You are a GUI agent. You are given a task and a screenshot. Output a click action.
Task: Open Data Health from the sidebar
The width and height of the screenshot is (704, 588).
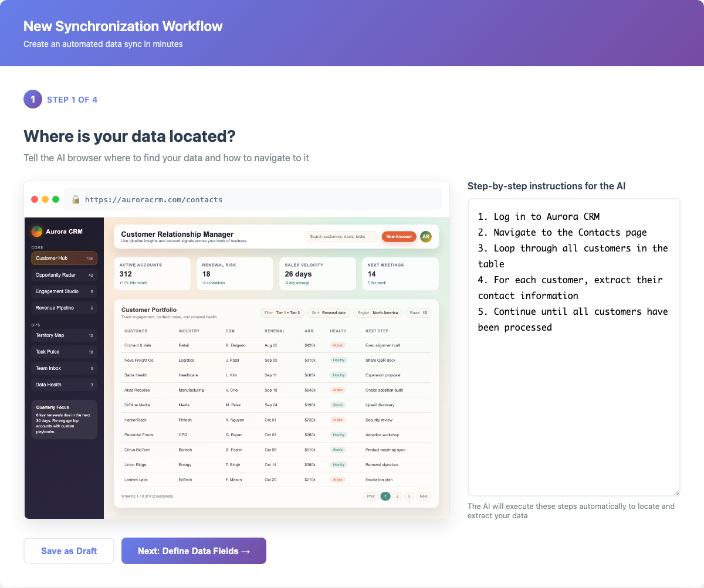[64, 384]
